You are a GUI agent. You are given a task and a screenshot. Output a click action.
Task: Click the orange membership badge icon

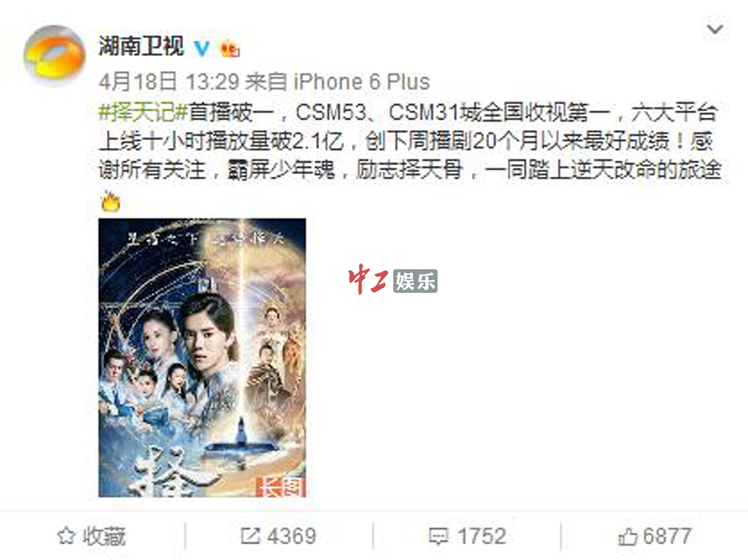(229, 48)
